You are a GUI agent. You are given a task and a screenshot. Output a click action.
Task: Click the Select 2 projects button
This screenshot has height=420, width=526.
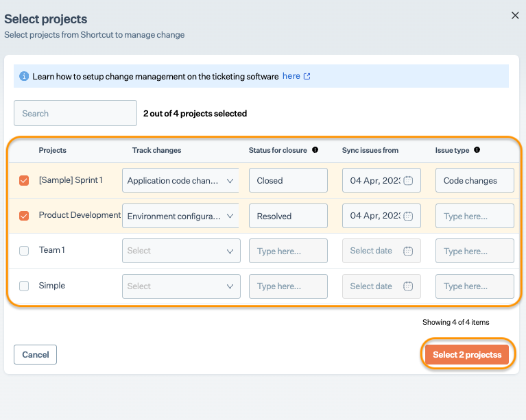(x=467, y=354)
